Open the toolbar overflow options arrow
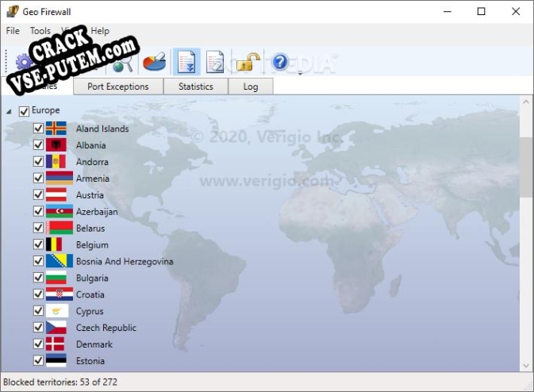Viewport: 534px width, 392px height. click(x=301, y=72)
